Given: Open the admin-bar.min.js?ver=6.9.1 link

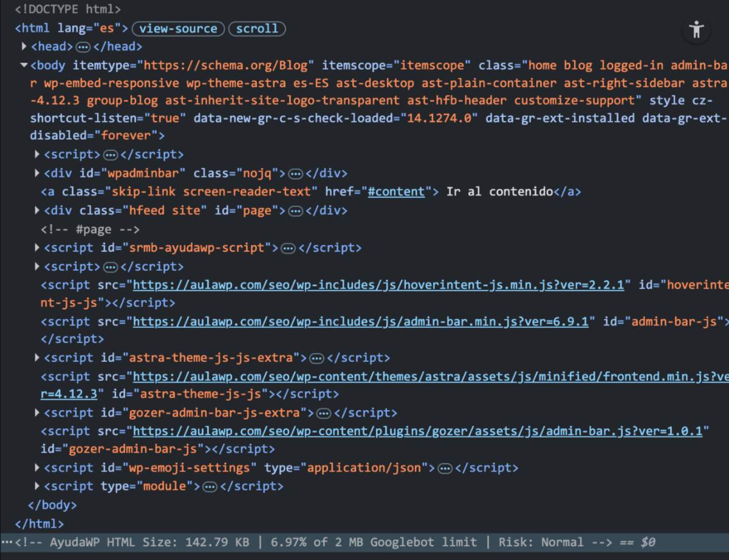Looking at the screenshot, I should [x=361, y=321].
